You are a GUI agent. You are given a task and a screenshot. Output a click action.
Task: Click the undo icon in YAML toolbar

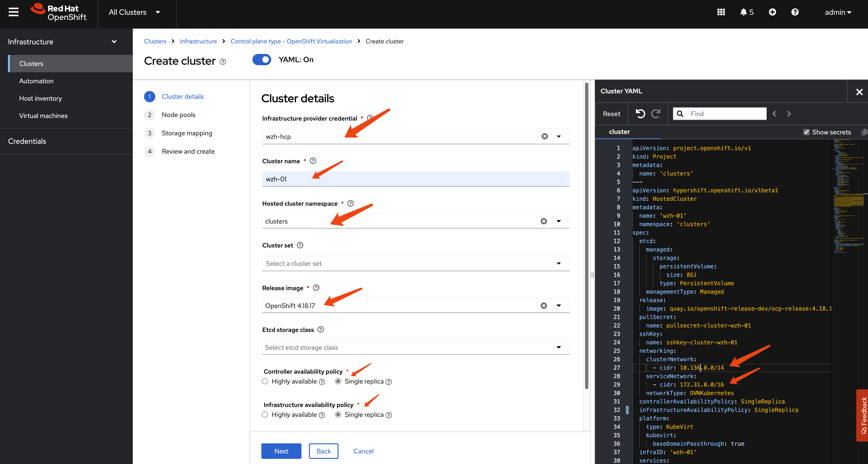[x=640, y=114]
